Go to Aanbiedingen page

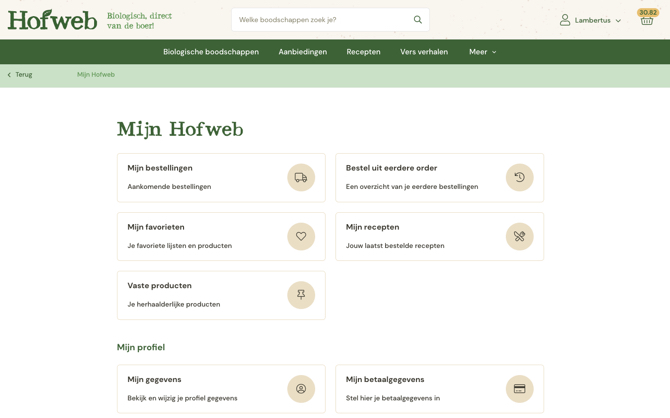pos(302,52)
